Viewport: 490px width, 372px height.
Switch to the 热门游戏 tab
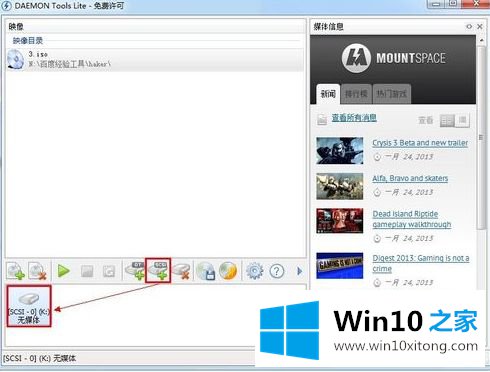coord(392,94)
